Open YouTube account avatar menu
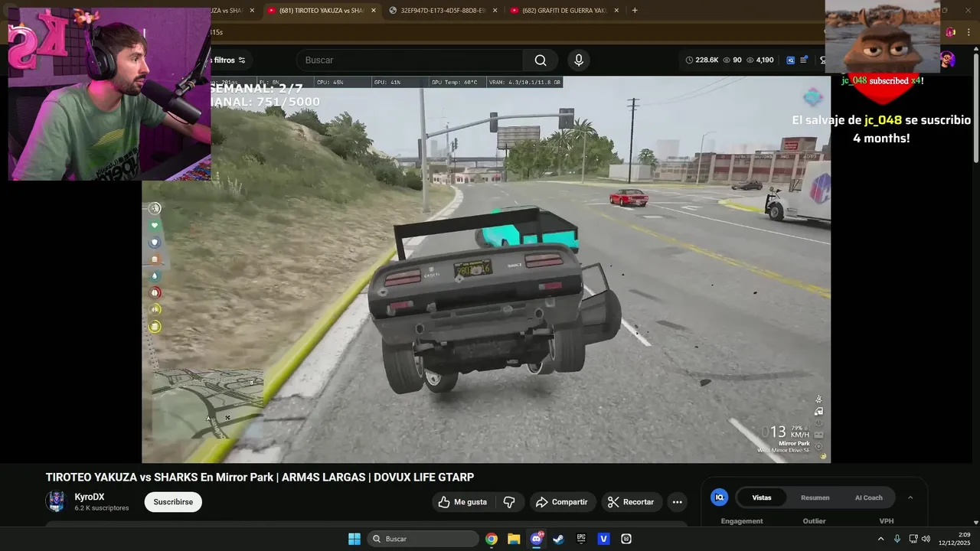Screen dimensions: 980x551 (x=948, y=60)
